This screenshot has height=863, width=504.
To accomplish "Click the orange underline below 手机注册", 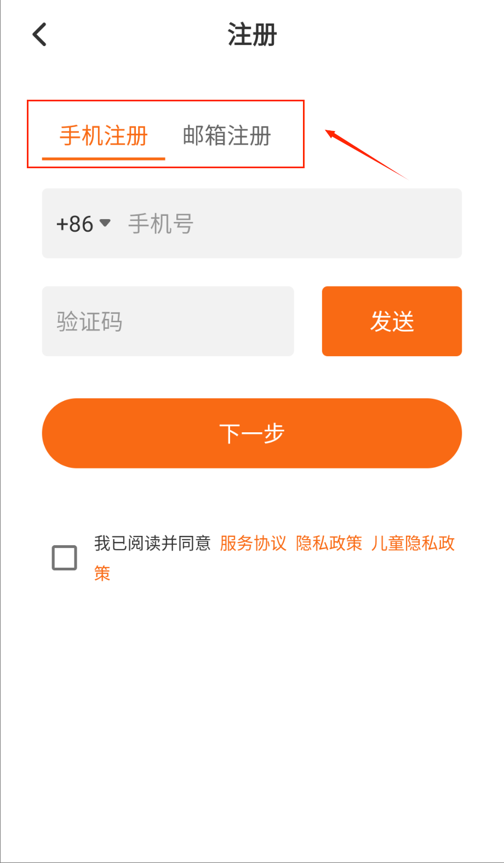I will [104, 158].
